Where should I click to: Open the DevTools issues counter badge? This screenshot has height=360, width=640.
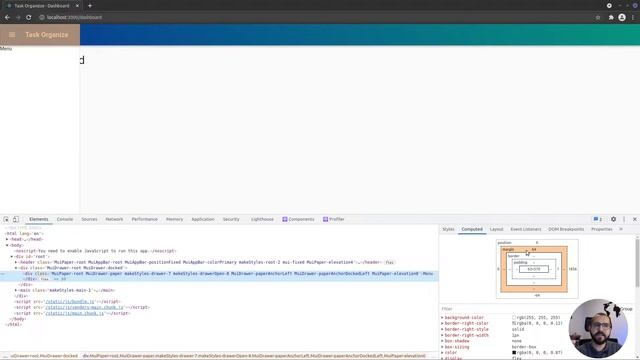[x=598, y=219]
